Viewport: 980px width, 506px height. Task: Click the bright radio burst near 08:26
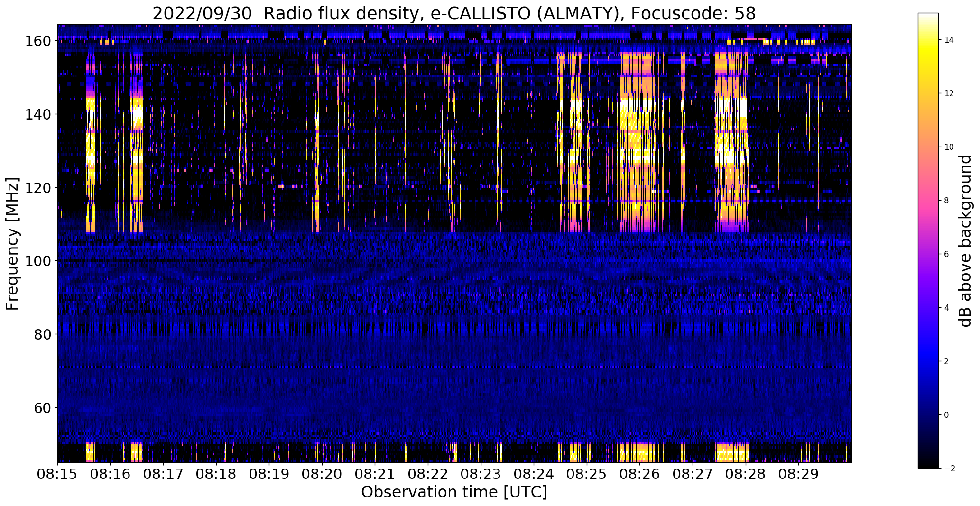[x=637, y=142]
